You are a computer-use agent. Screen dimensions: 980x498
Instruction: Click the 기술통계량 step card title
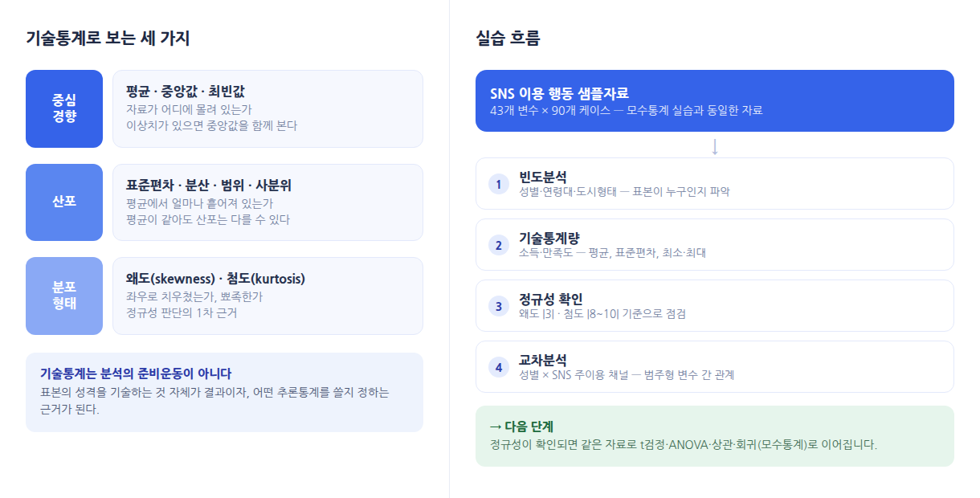tap(549, 238)
